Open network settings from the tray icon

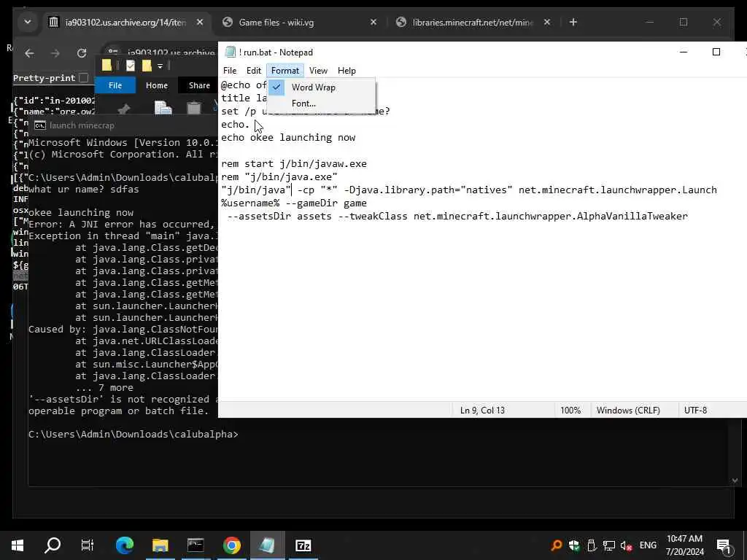point(609,545)
